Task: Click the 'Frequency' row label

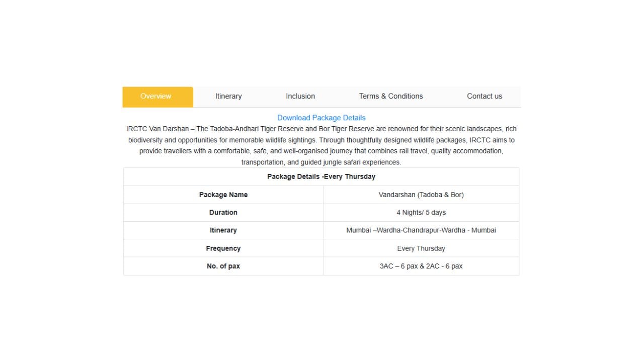Action: coord(223,248)
